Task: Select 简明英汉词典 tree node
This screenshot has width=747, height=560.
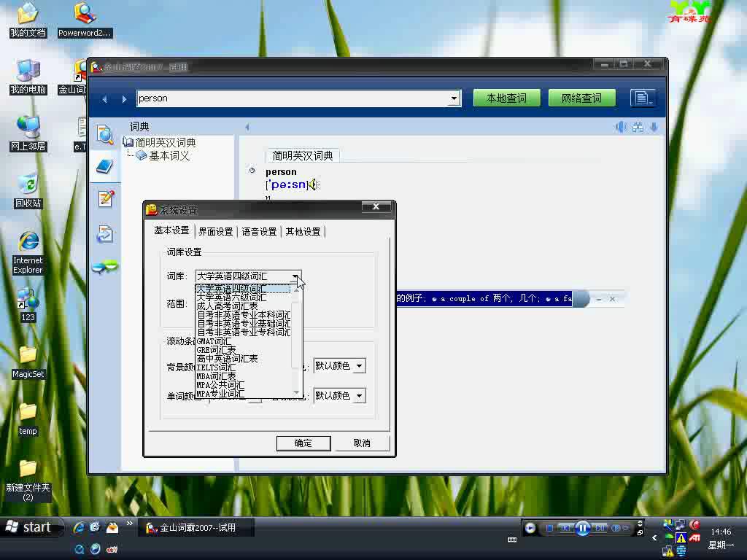Action: point(165,142)
